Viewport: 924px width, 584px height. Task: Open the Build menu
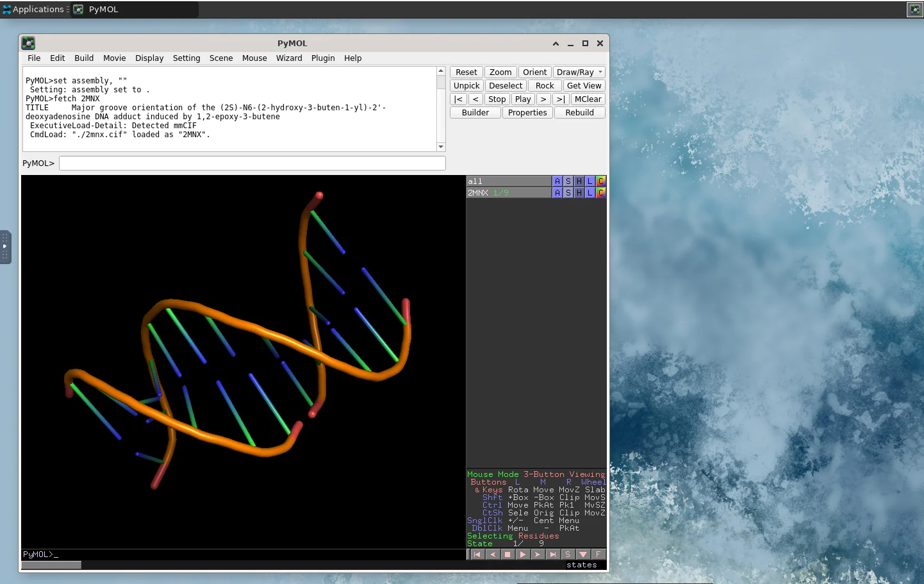84,58
